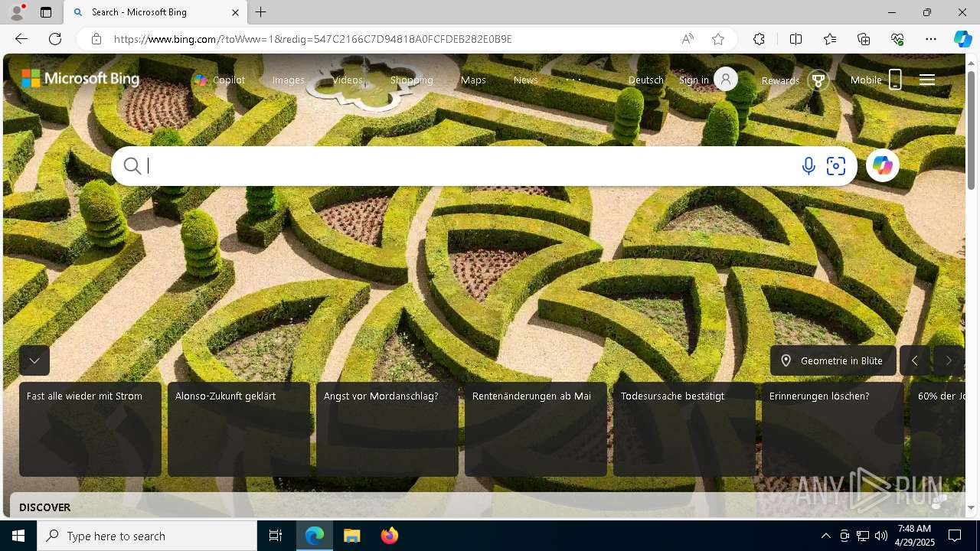Open Task View on taskbar

(x=276, y=536)
